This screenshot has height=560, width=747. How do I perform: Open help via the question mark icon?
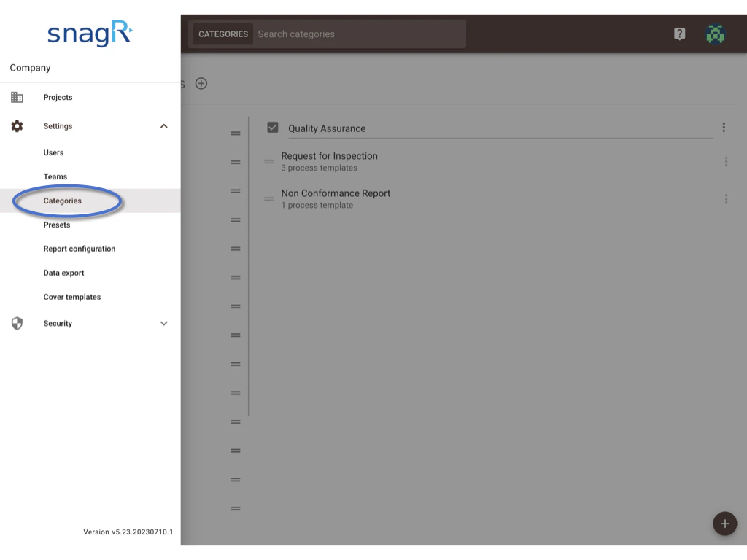click(x=679, y=34)
